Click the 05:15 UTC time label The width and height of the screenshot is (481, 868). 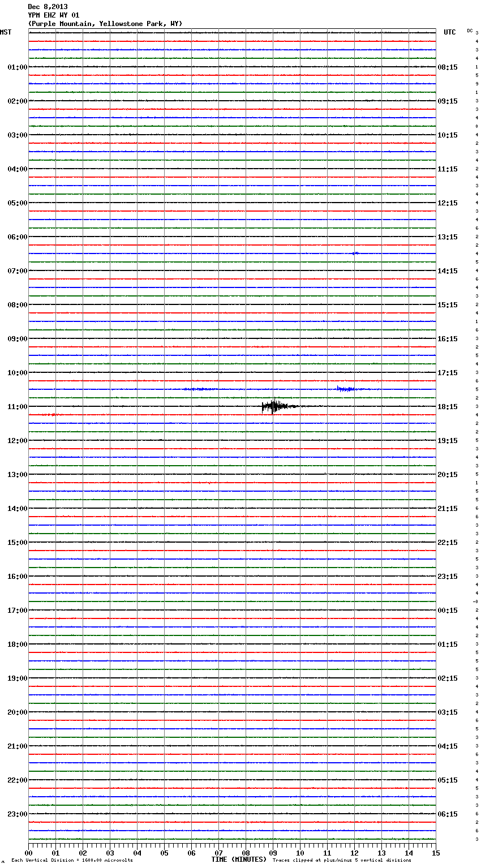tap(448, 780)
